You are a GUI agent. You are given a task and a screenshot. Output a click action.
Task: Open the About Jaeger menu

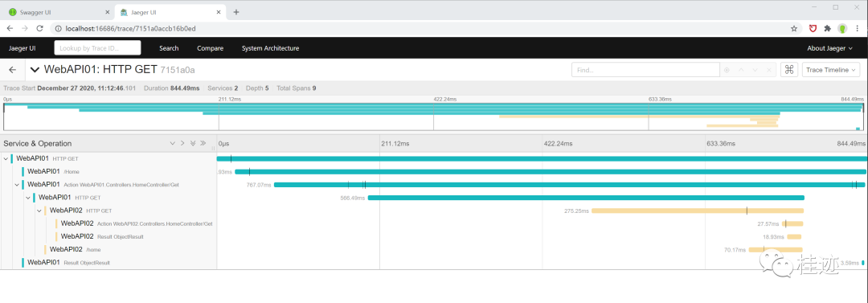[x=829, y=48]
